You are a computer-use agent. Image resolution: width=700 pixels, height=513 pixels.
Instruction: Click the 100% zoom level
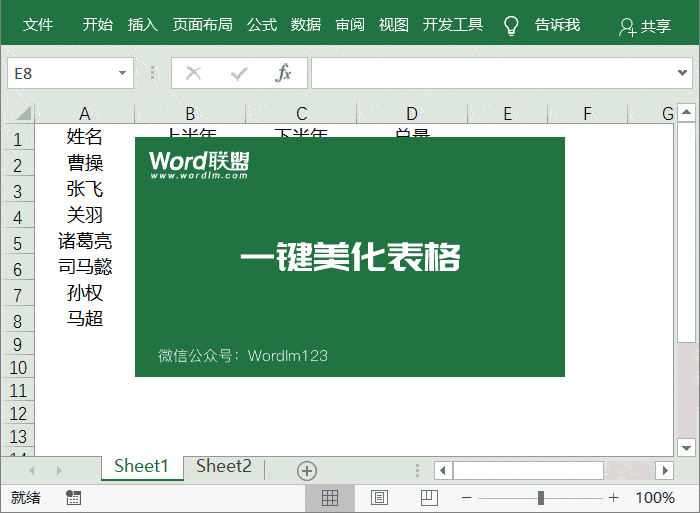(655, 497)
